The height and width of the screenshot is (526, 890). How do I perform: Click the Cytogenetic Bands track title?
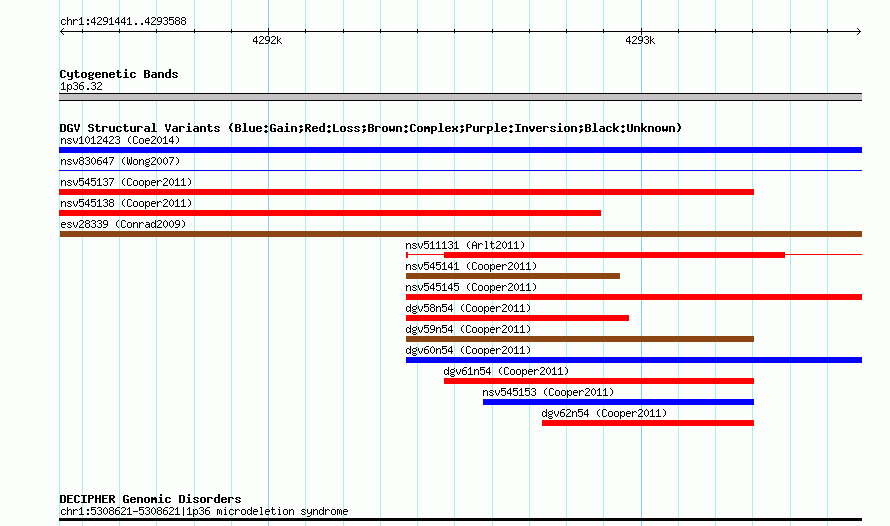pyautogui.click(x=119, y=74)
